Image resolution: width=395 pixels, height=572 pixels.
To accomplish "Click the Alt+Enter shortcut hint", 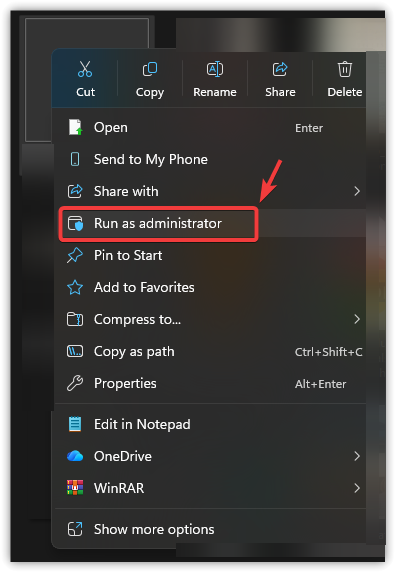I will (x=321, y=384).
